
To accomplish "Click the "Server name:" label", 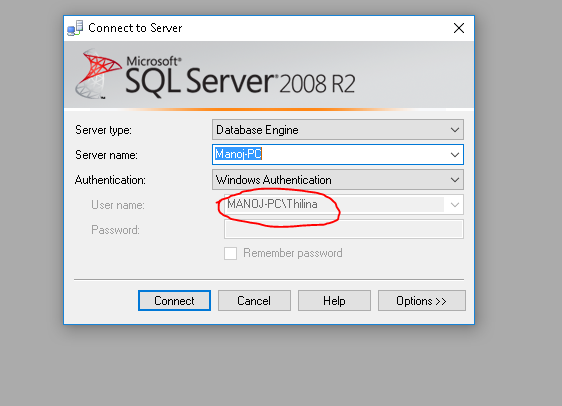I will [106, 155].
